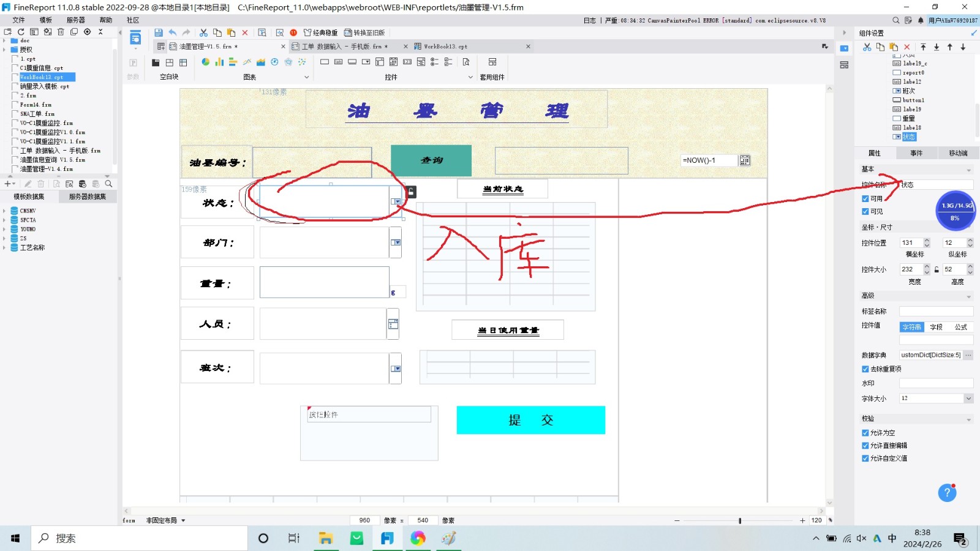The image size is (980, 551).
Task: Expand the doc folder in file tree
Action: coord(4,40)
